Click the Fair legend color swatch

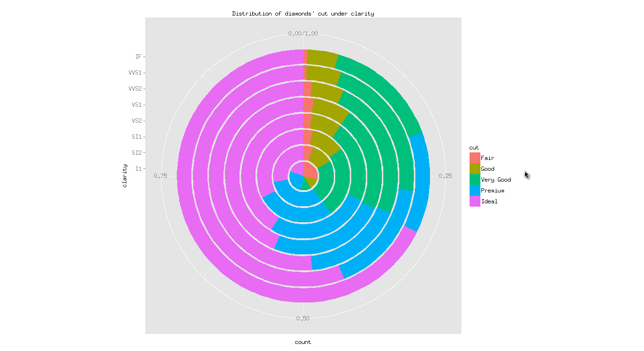[474, 158]
